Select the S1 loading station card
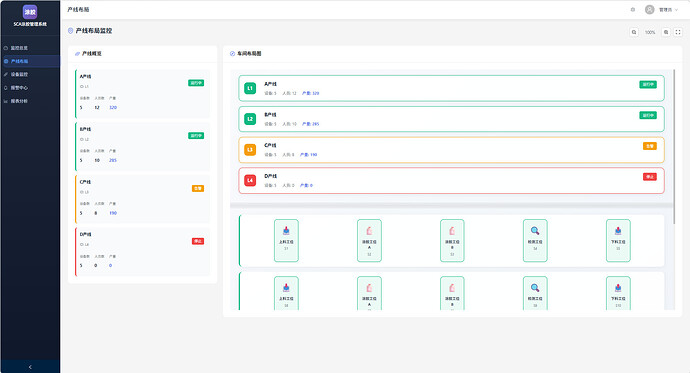This screenshot has height=373, width=690. point(286,241)
